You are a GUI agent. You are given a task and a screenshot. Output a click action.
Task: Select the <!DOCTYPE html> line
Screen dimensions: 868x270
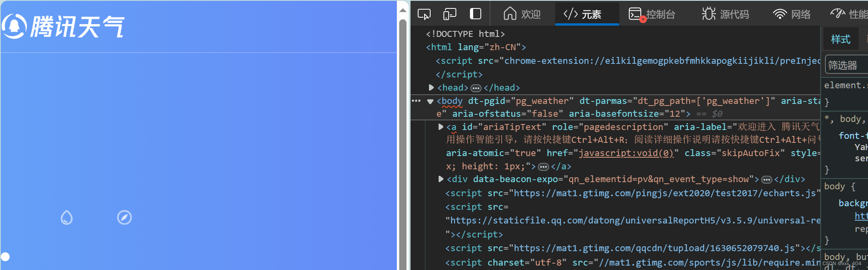point(465,34)
